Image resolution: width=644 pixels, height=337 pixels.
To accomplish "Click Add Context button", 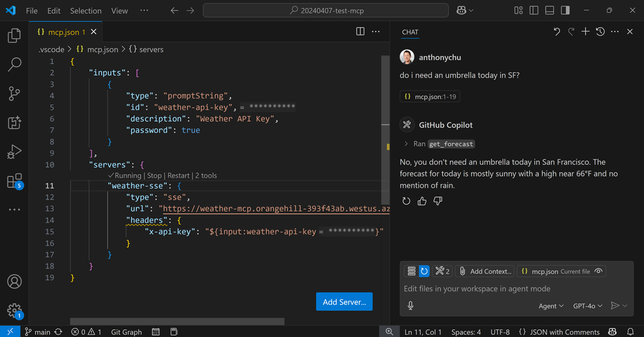I will tap(485, 271).
